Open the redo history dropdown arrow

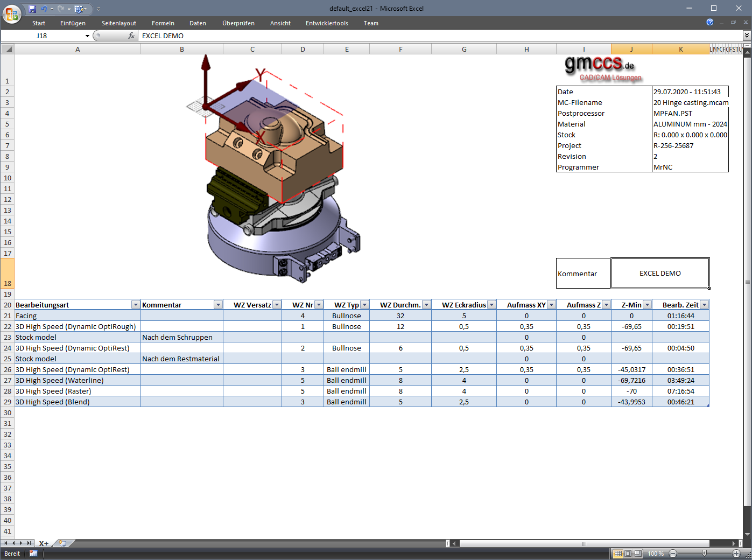69,9
